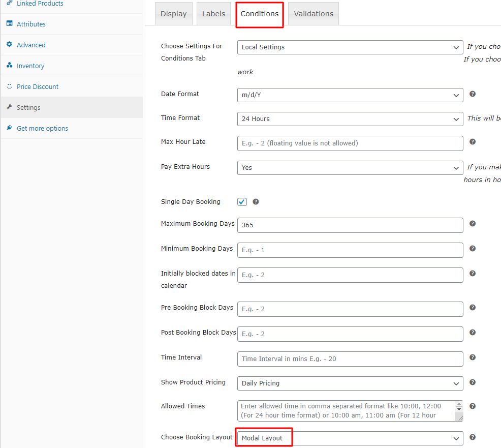Switch to the Labels tab

pyautogui.click(x=213, y=14)
